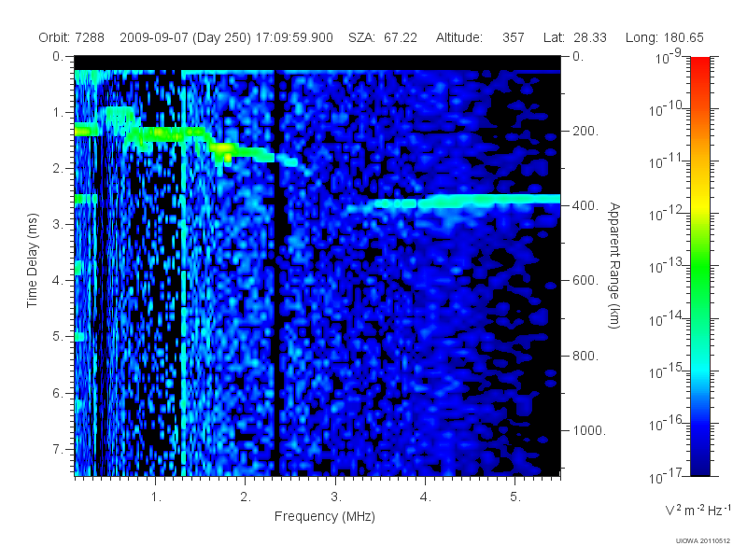747x560 pixels.
Task: Click the '800.' apparent range tick label
Action: 585,356
